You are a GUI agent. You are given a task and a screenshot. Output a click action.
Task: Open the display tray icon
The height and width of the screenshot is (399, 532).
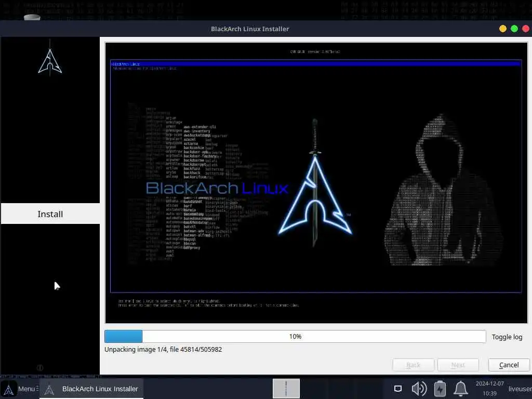tap(398, 389)
